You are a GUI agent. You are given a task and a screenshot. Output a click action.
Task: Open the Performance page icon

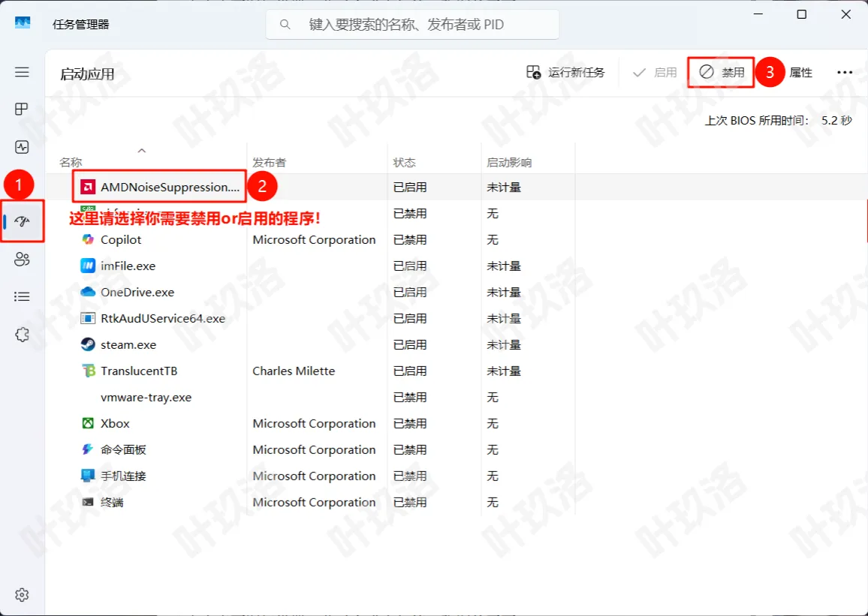[22, 146]
